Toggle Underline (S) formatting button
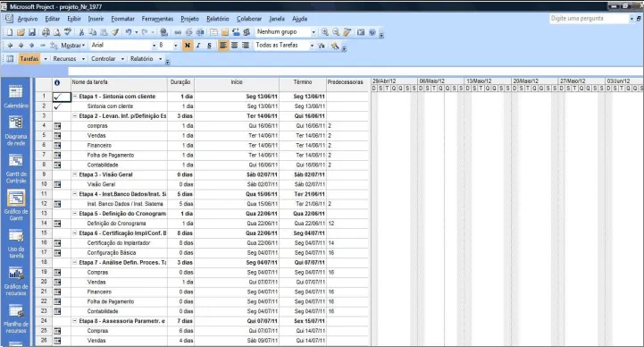The height and width of the screenshot is (347, 644). tap(210, 46)
